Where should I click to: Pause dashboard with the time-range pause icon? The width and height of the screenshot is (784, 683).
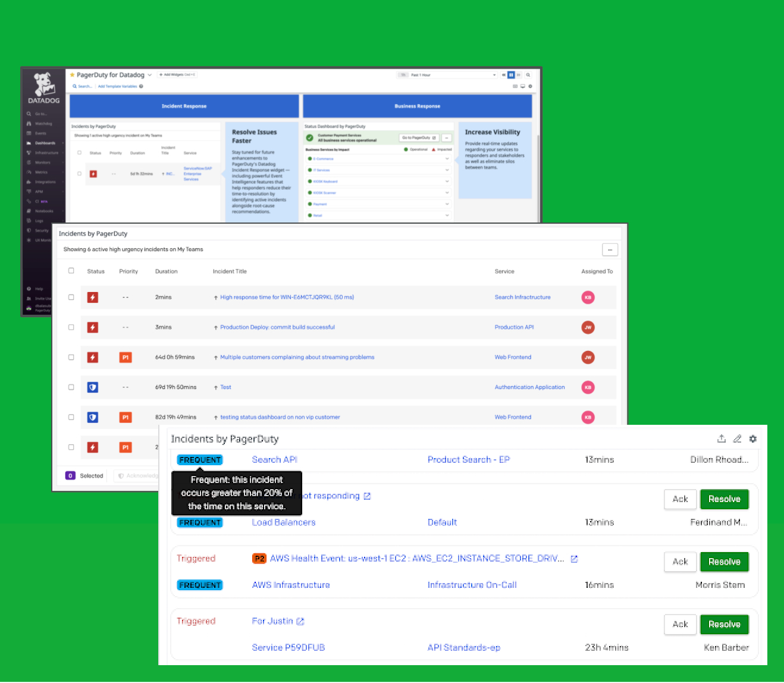pyautogui.click(x=510, y=75)
